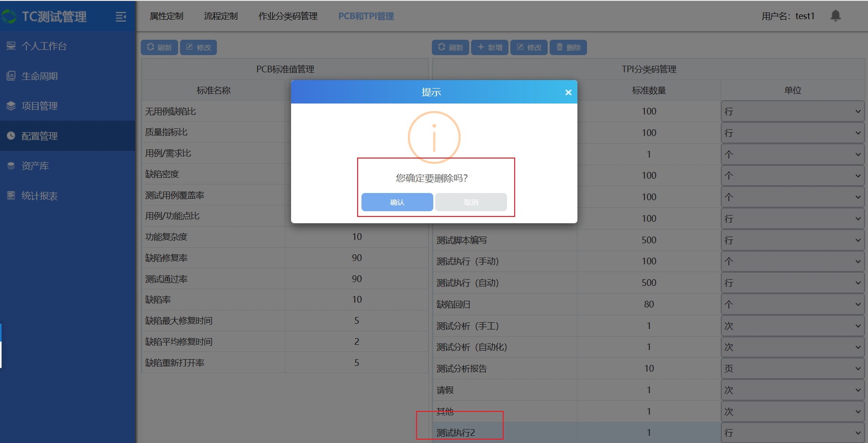868x443 pixels.
Task: Click 个人工作台 in the sidebar
Action: 44,46
